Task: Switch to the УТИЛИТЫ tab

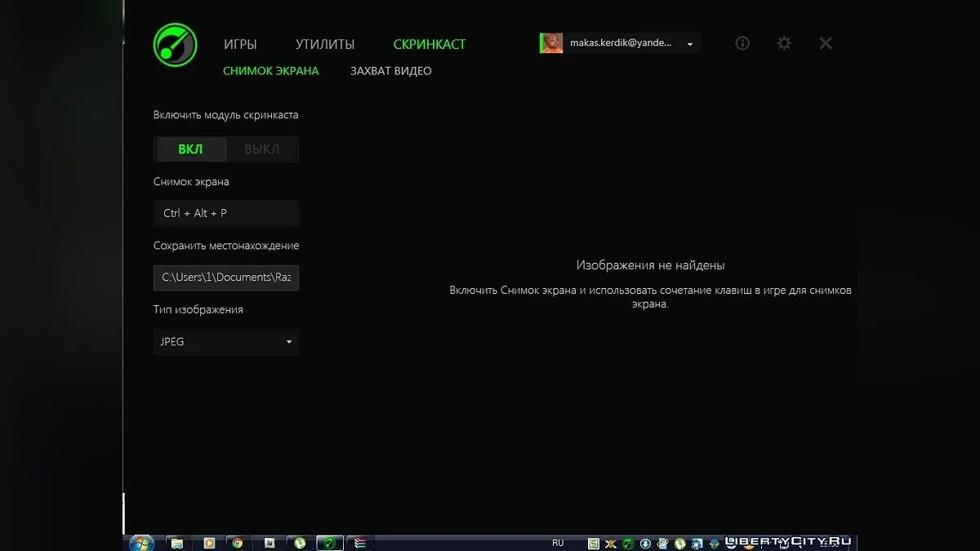Action: point(324,44)
